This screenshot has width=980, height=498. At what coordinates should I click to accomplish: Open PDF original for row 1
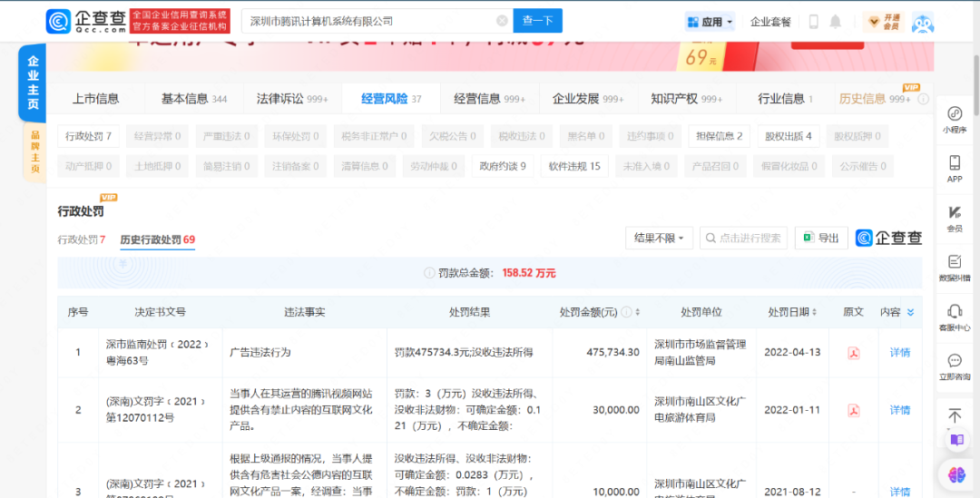(853, 353)
